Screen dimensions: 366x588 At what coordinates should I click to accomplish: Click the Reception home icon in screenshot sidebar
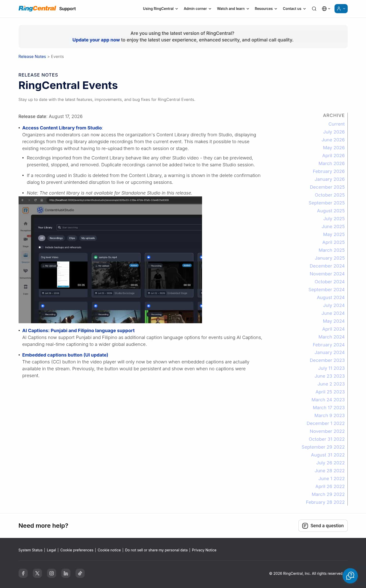click(x=25, y=224)
